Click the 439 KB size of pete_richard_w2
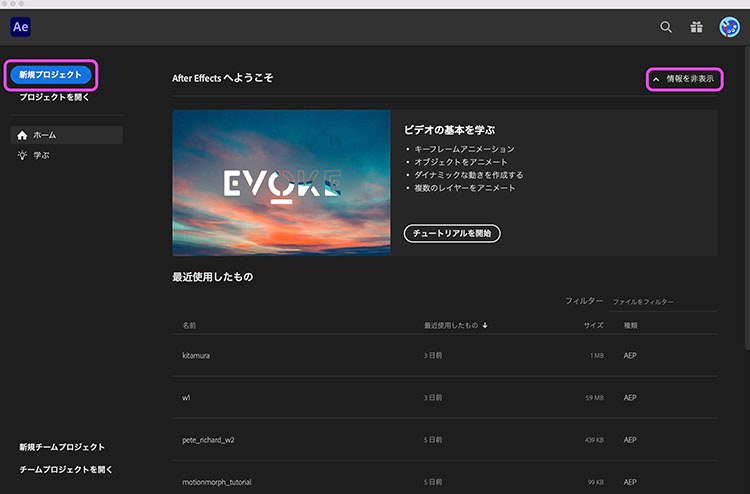The width and height of the screenshot is (750, 494). (x=594, y=439)
